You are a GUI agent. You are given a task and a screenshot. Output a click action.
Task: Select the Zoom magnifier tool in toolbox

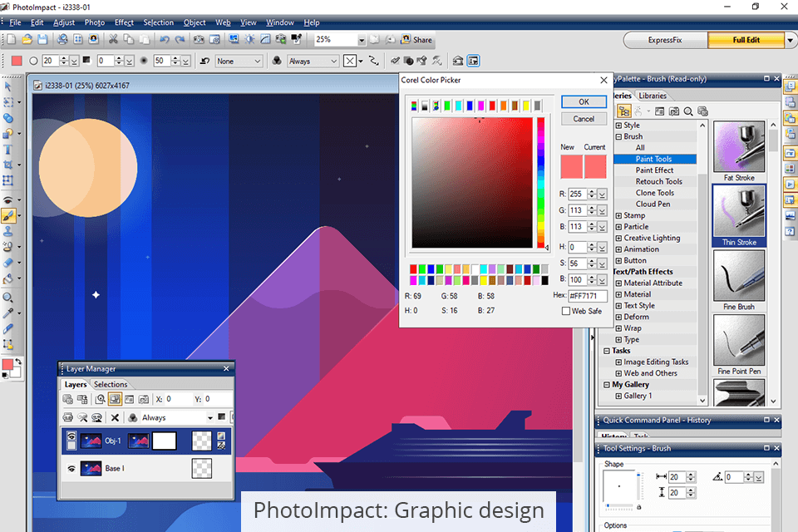click(x=7, y=298)
